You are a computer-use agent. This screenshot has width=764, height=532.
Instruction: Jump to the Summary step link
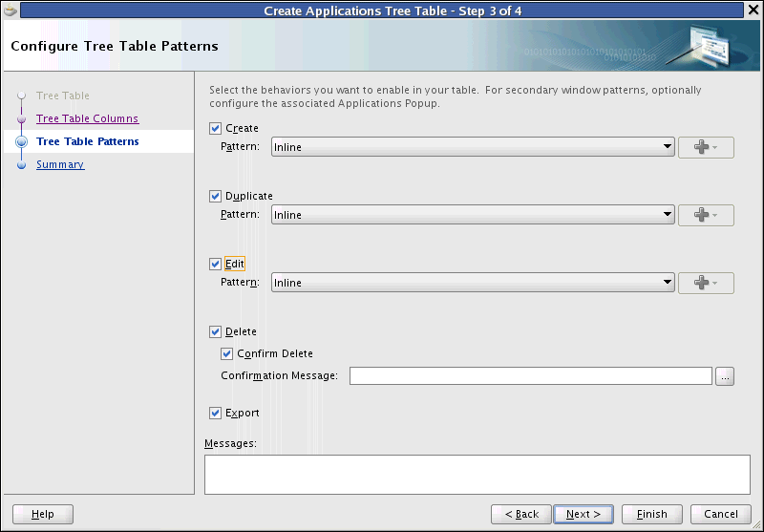(60, 164)
